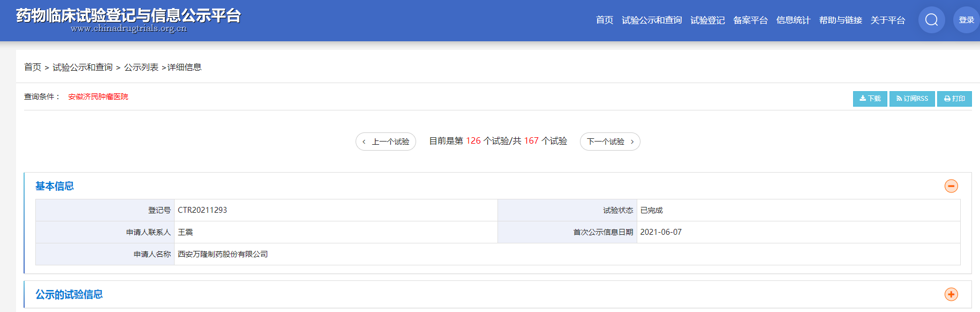The image size is (980, 312).
Task: Select the registration number CTR20211293
Action: pos(202,210)
